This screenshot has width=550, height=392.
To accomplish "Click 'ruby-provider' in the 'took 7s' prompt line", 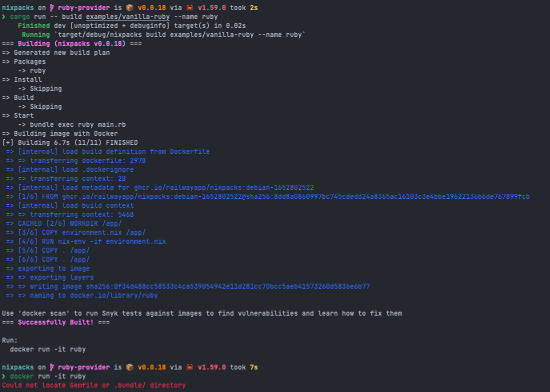I will (x=84, y=367).
